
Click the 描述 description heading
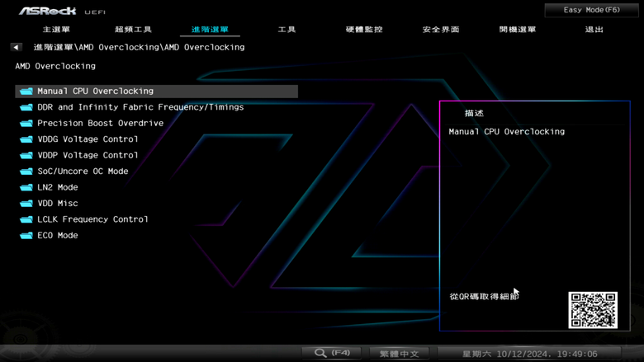point(474,113)
